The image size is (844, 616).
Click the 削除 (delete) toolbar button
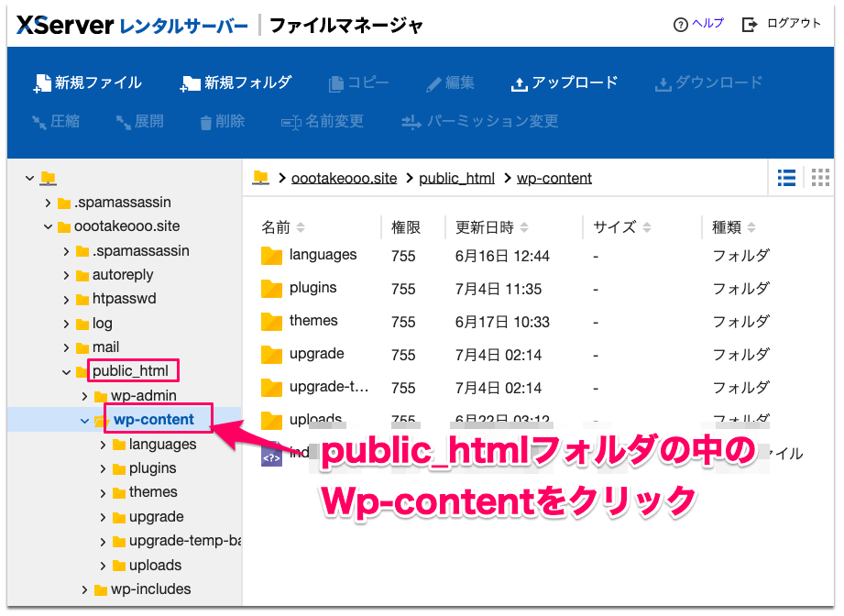point(223,121)
